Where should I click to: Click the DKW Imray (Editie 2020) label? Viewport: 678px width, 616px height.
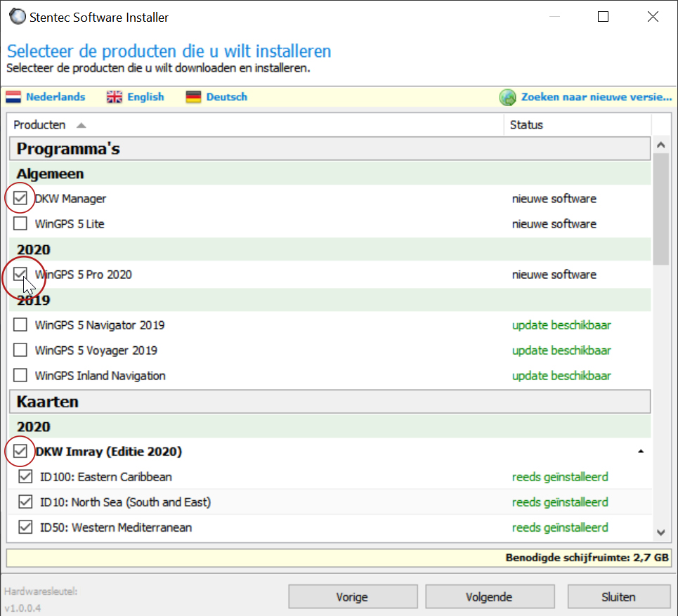[108, 452]
